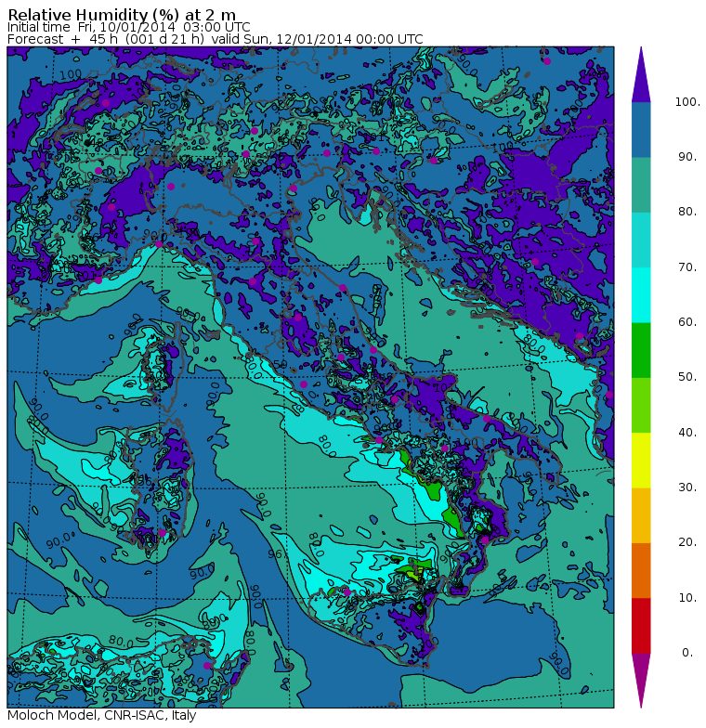The image size is (706, 728).
Task: Click the '20.' color bar label
Action: [x=687, y=542]
